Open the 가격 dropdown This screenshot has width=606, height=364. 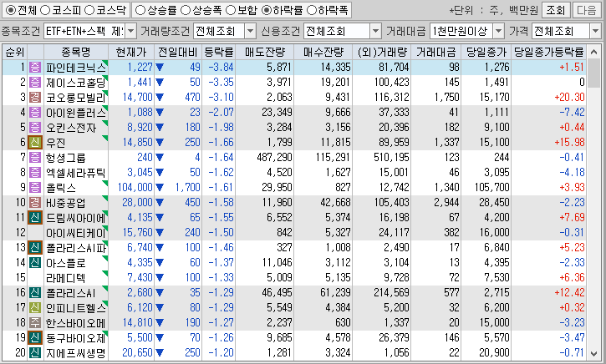(596, 31)
